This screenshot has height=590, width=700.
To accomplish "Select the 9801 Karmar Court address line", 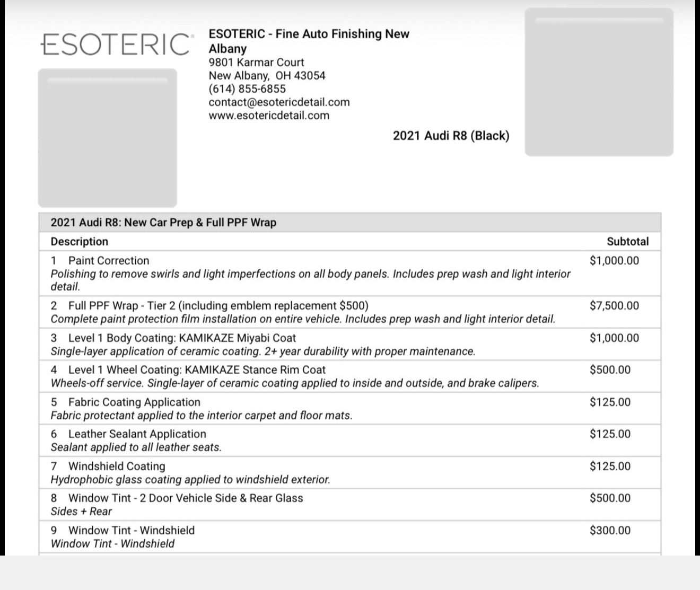I will [x=256, y=62].
